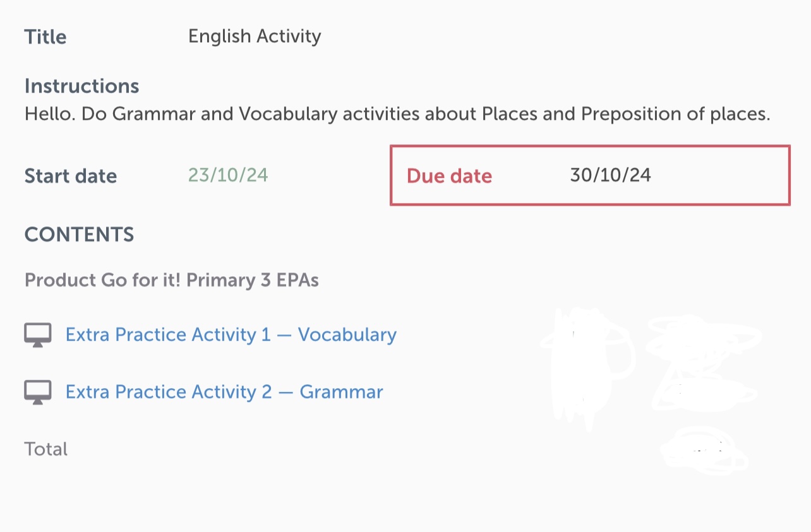Click 'Preposition of places' in instructions
Image resolution: width=811 pixels, height=532 pixels.
click(x=675, y=114)
